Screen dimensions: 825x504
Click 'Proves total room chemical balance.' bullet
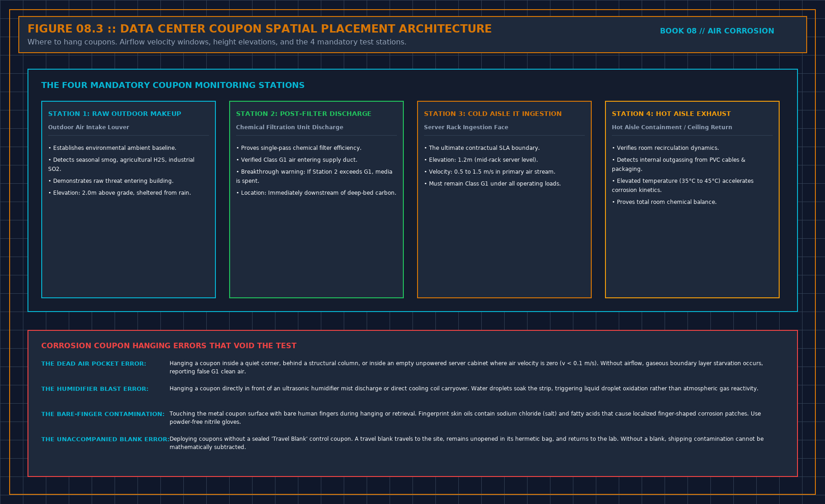[664, 202]
